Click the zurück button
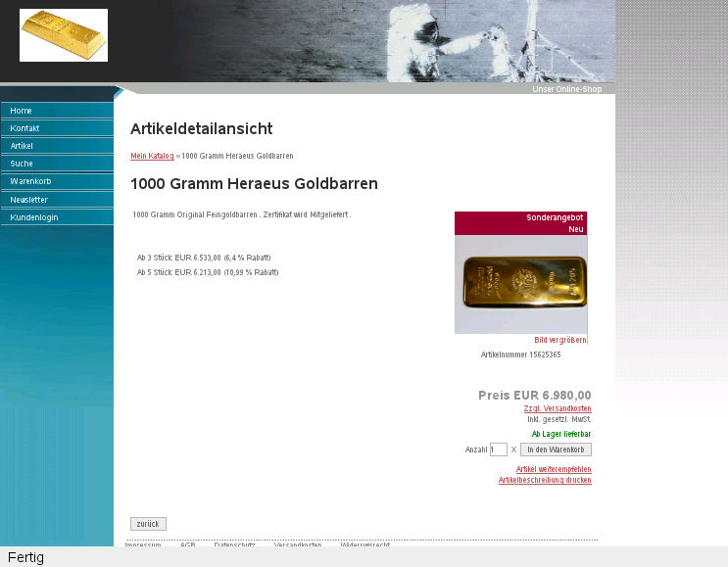 [x=148, y=524]
